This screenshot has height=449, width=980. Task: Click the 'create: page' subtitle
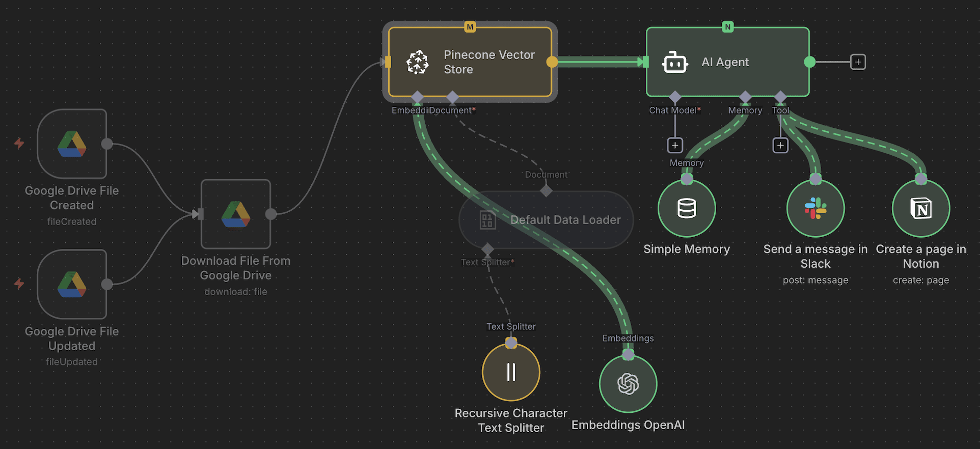click(x=921, y=280)
